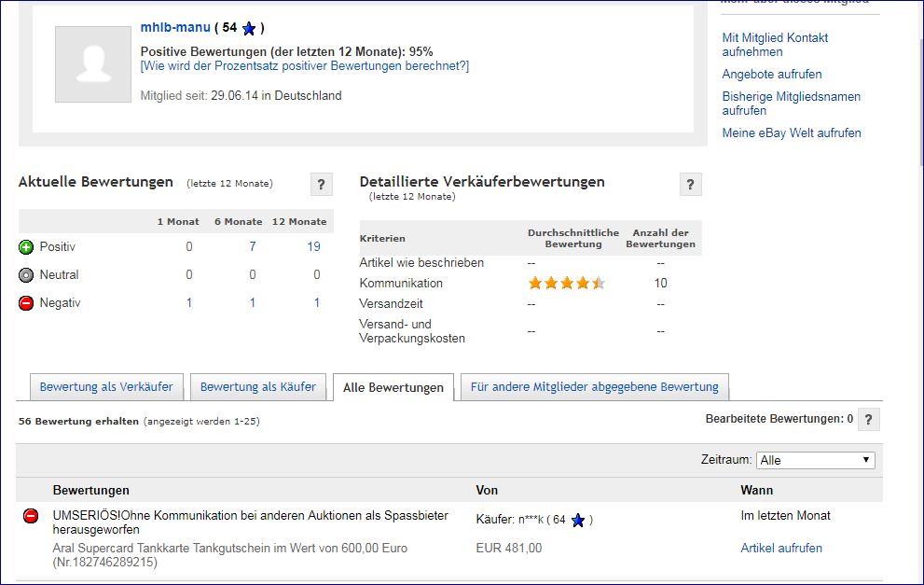
Task: Open help for Detaillierte Verkäuferbewertungen question mark
Action: tap(690, 184)
